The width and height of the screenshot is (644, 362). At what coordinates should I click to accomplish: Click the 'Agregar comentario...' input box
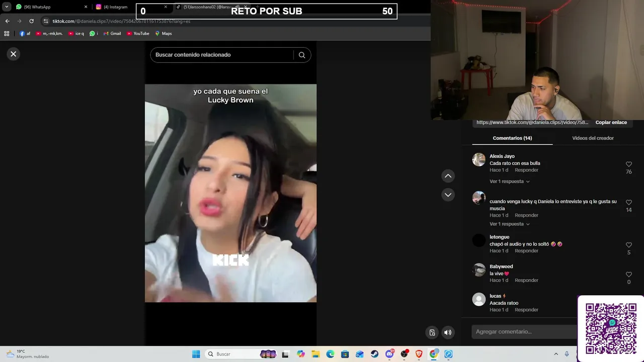point(524,332)
